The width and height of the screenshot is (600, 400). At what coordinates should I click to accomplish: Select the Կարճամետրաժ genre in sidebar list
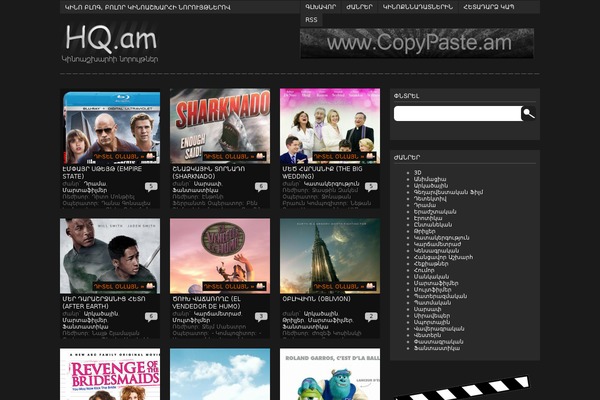[x=437, y=244]
